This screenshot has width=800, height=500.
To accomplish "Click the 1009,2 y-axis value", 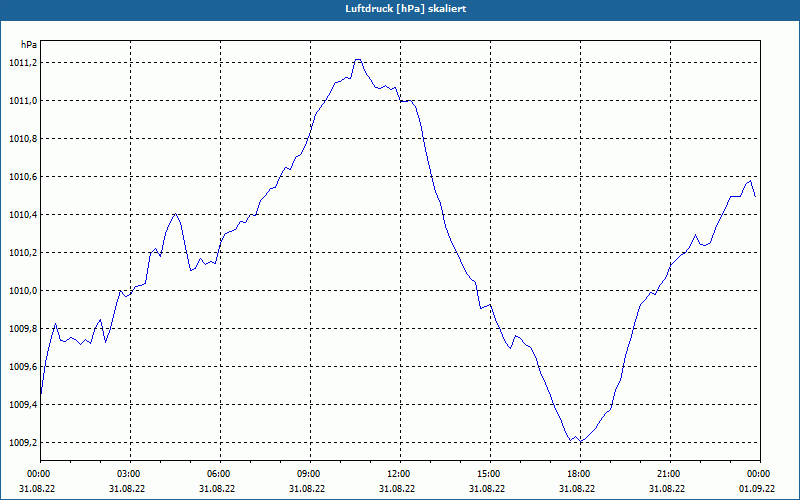I will 23,443.
